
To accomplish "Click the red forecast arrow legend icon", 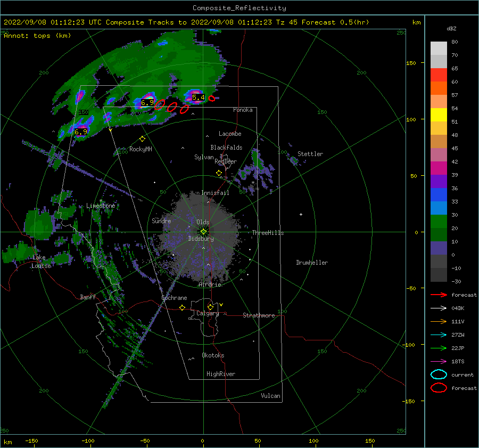I will click(439, 295).
